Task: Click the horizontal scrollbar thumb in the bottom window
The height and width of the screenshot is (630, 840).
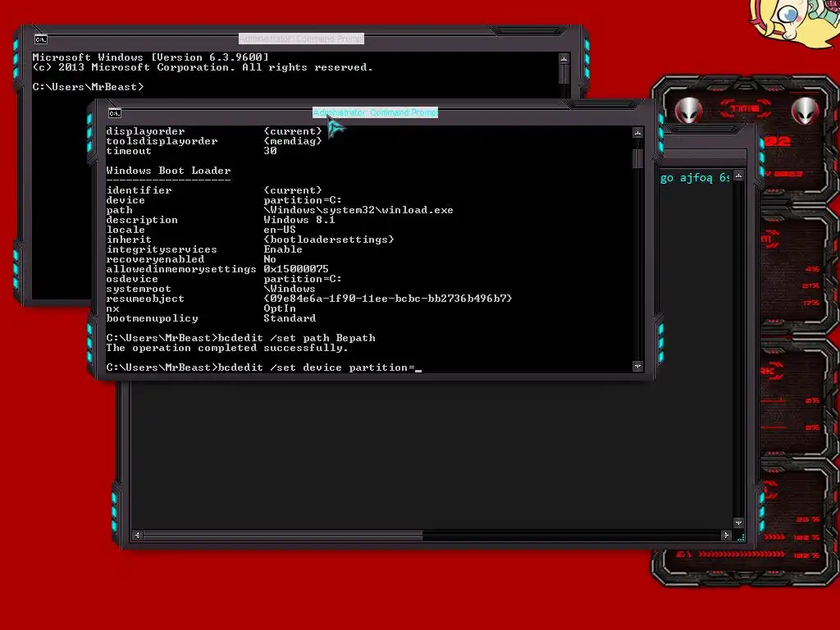Action: (283, 535)
